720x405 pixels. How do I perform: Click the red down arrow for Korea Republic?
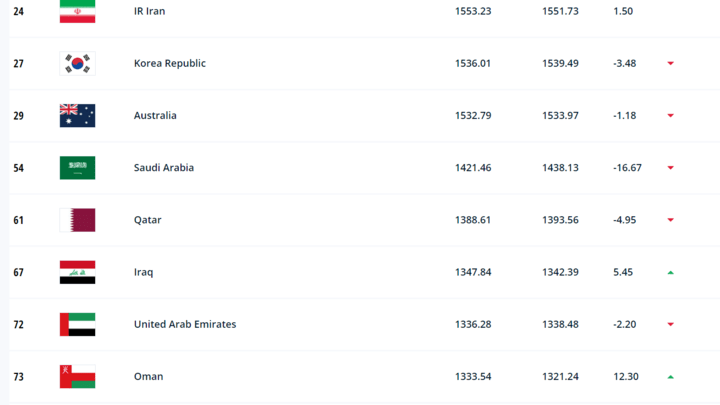[670, 63]
